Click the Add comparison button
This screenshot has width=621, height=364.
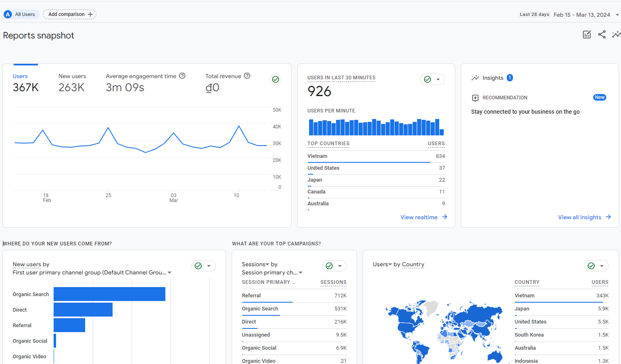tap(70, 14)
